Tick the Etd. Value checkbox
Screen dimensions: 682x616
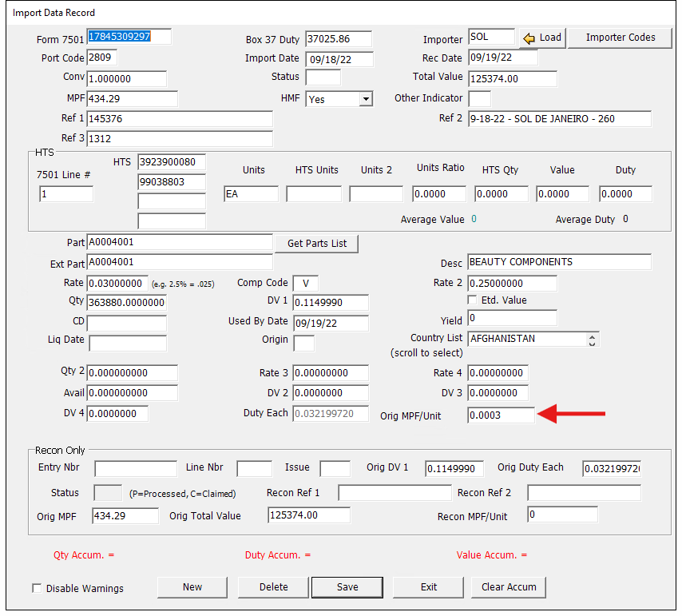click(472, 300)
